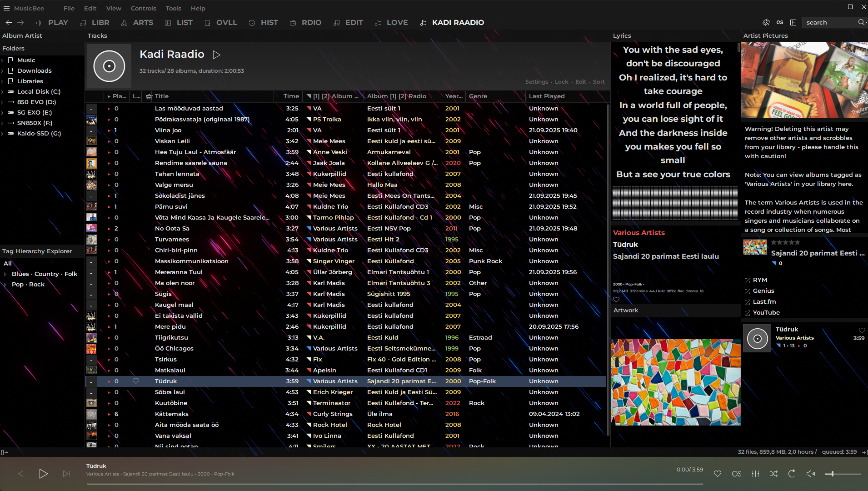This screenshot has height=491, width=868.
Task: Click the Edit playlist option
Action: (580, 82)
